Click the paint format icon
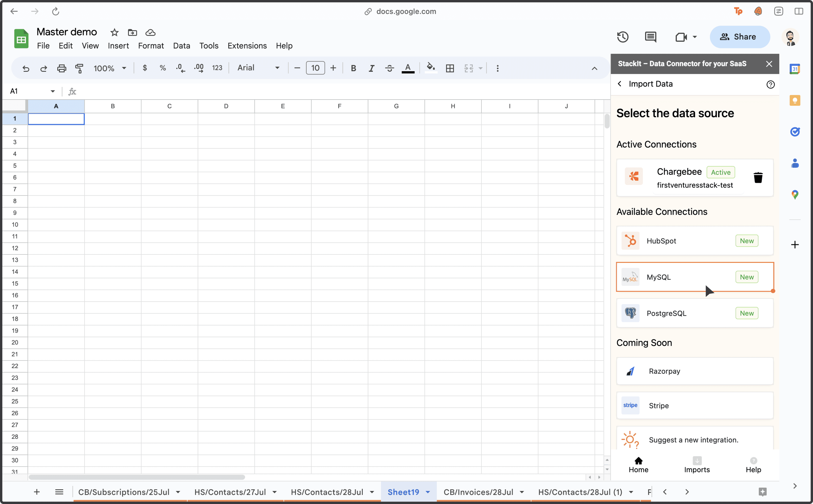Viewport: 813px width, 504px height. pos(79,68)
